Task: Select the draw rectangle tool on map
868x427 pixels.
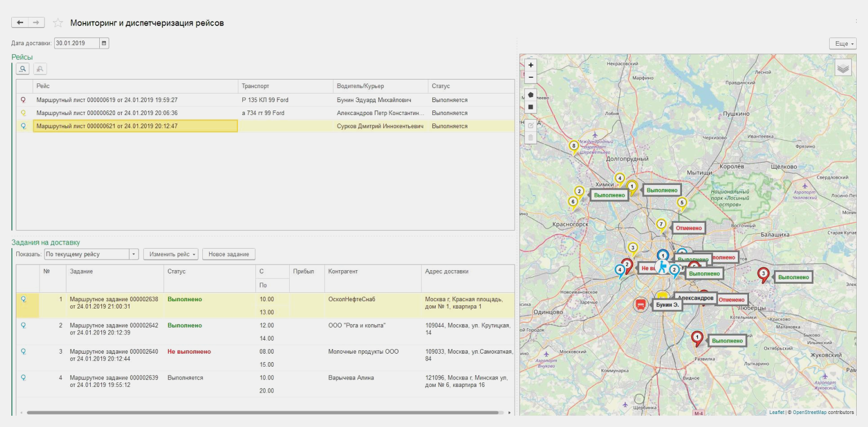Action: coord(530,107)
